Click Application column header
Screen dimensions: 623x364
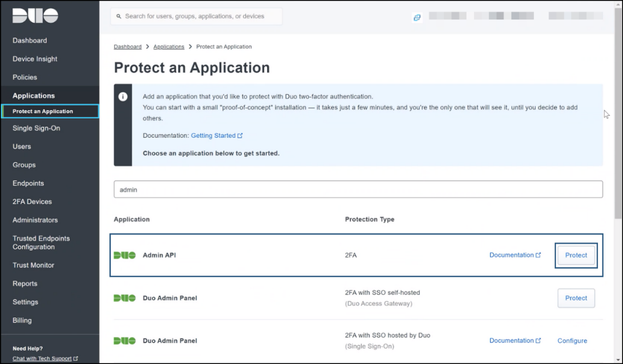click(132, 219)
